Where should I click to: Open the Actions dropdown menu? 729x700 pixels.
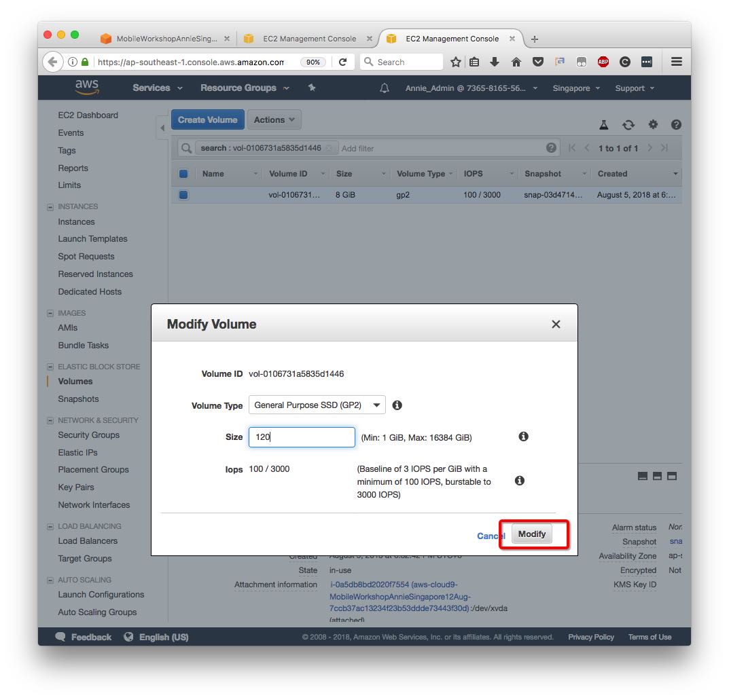[x=274, y=120]
